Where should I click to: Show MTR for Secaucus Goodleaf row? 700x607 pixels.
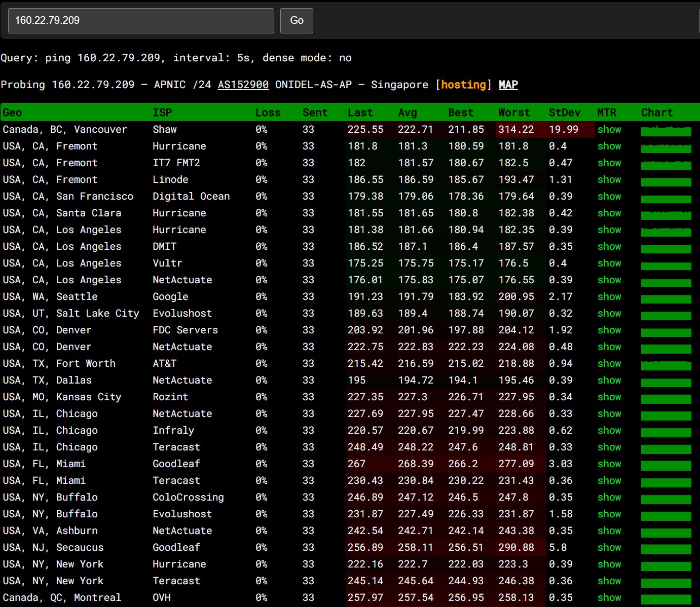tap(609, 547)
